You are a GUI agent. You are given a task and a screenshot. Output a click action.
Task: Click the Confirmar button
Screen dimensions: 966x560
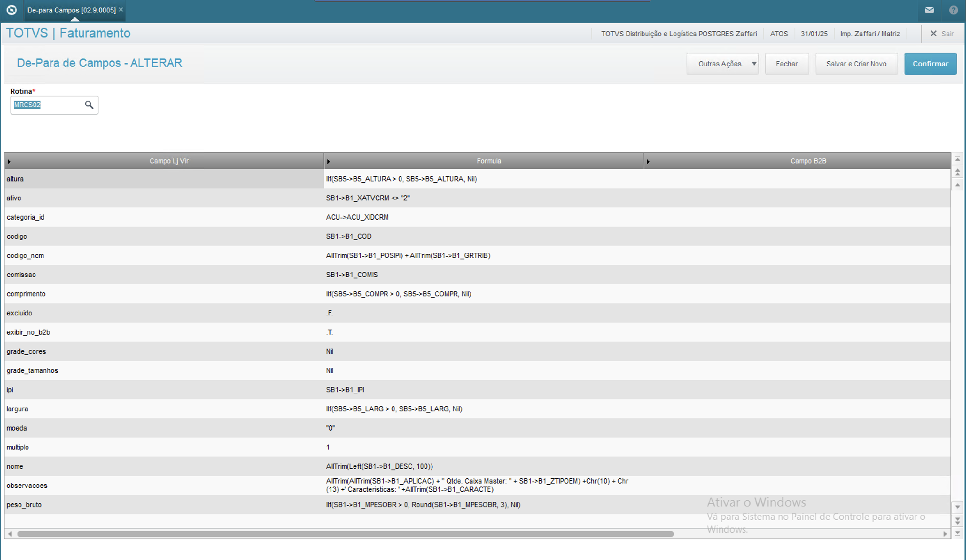coord(930,64)
